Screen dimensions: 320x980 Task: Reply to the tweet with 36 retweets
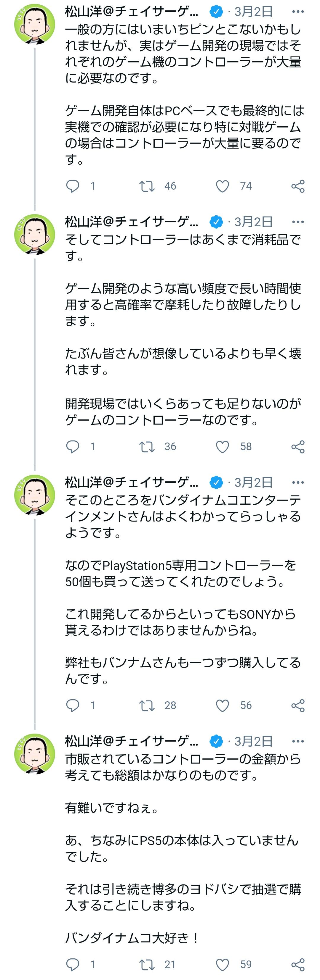[x=73, y=447]
